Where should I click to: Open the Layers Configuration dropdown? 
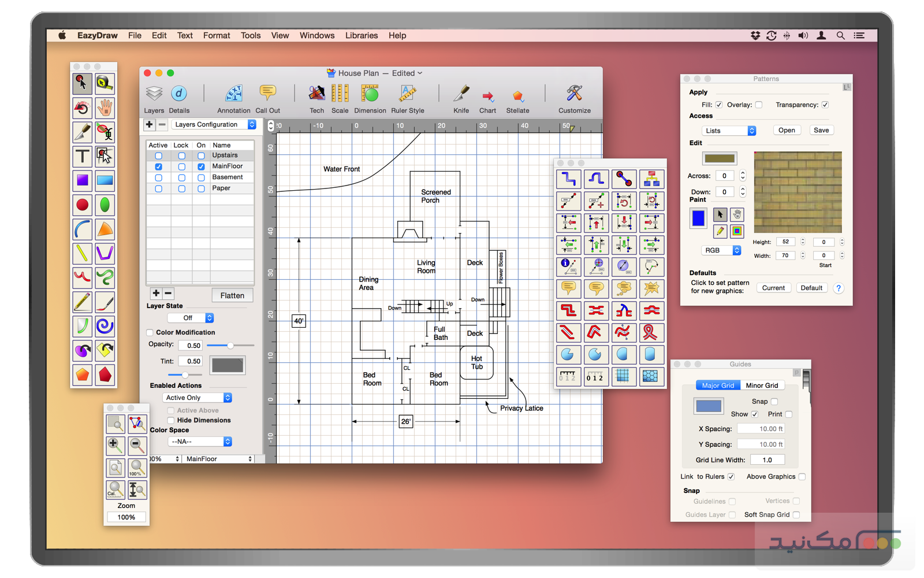point(214,124)
